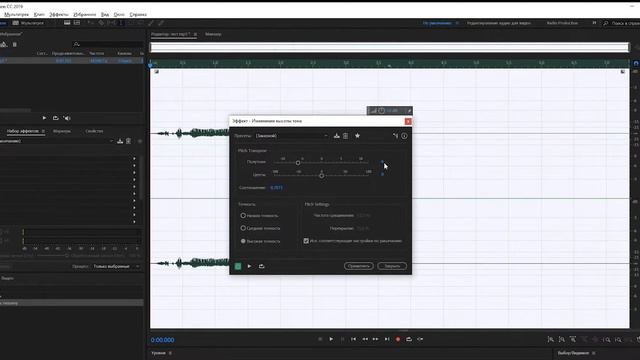Image resolution: width=640 pixels, height=360 pixels.
Task: Save effects rack preset icon
Action: coord(120,141)
